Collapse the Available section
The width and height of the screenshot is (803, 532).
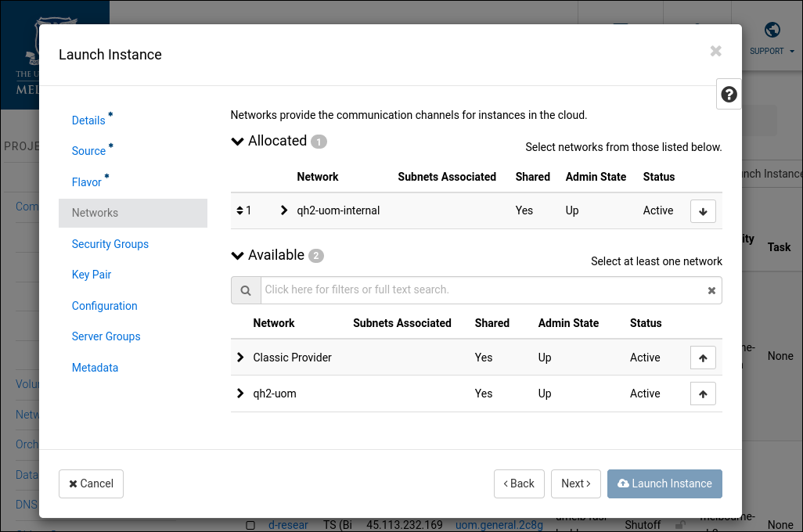[x=237, y=256]
